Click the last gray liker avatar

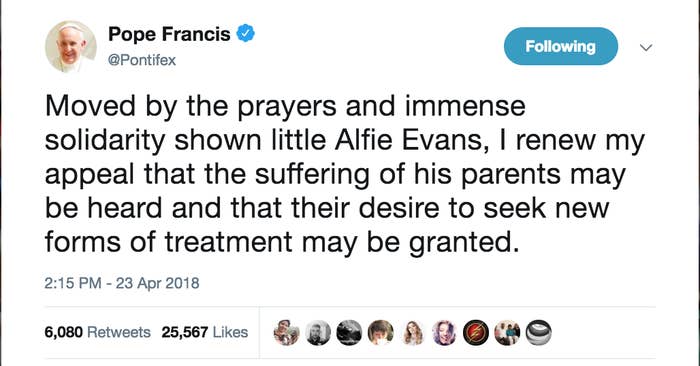[539, 333]
